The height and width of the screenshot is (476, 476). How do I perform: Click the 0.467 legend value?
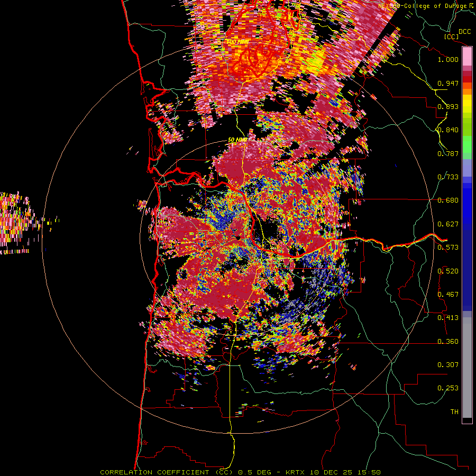pos(448,295)
